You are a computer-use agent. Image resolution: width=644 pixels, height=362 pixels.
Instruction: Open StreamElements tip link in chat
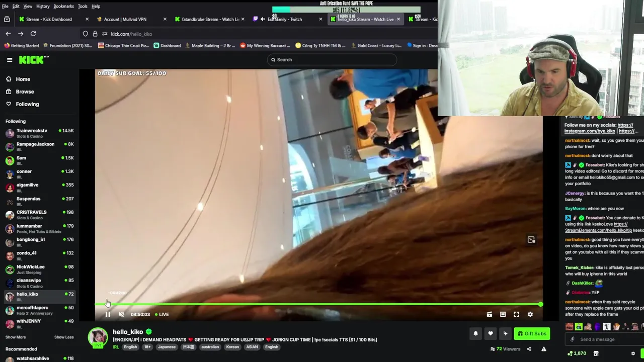coord(598,230)
